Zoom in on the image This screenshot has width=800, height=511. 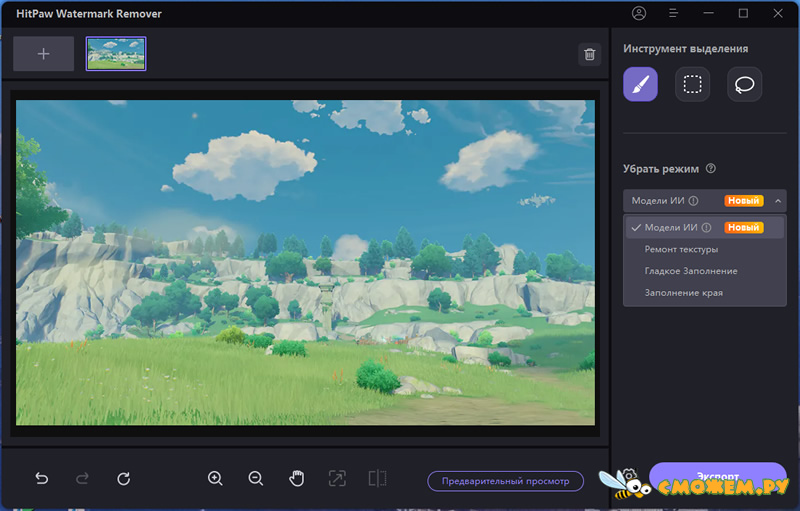click(x=215, y=478)
